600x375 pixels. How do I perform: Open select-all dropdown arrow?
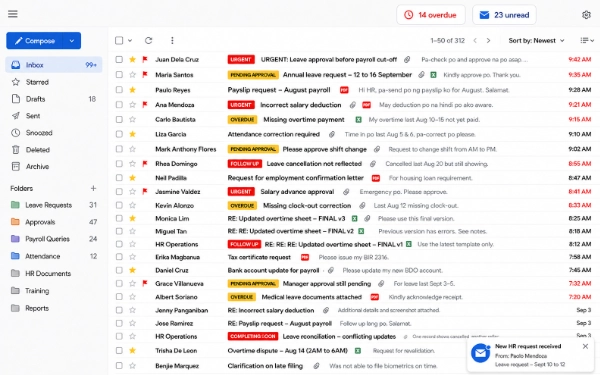(x=130, y=41)
